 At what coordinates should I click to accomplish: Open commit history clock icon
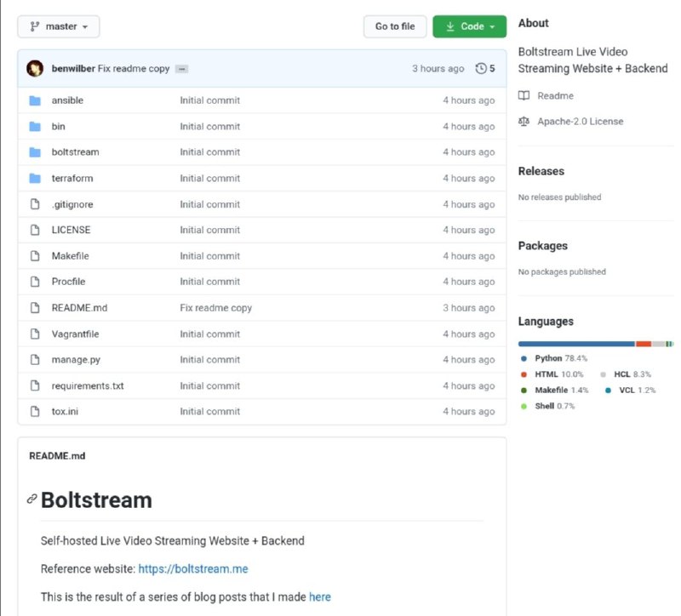pos(481,69)
